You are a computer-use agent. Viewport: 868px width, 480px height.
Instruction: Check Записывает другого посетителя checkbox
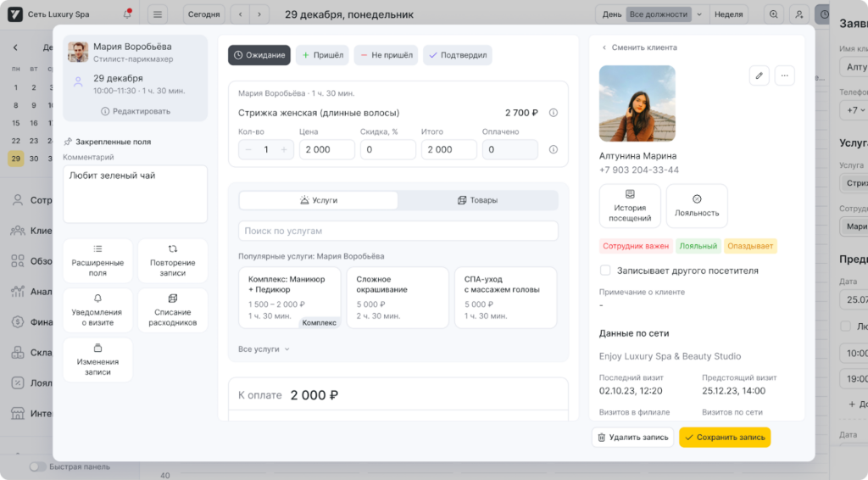click(x=605, y=271)
